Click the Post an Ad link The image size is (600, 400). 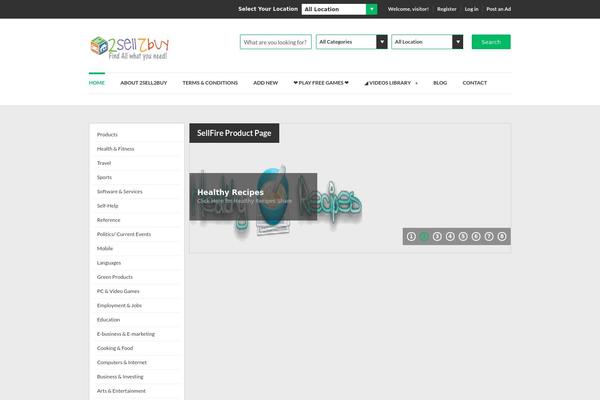499,9
